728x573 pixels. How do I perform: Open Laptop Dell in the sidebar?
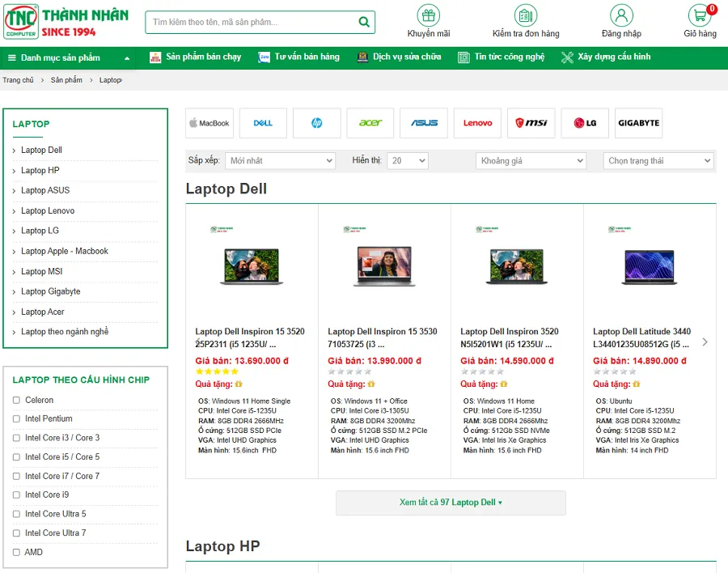[41, 150]
